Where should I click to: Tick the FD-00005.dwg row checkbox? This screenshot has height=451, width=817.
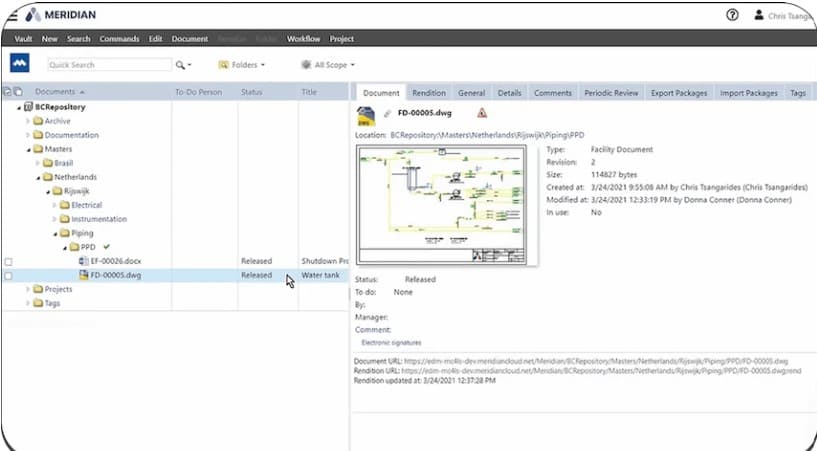click(x=8, y=275)
